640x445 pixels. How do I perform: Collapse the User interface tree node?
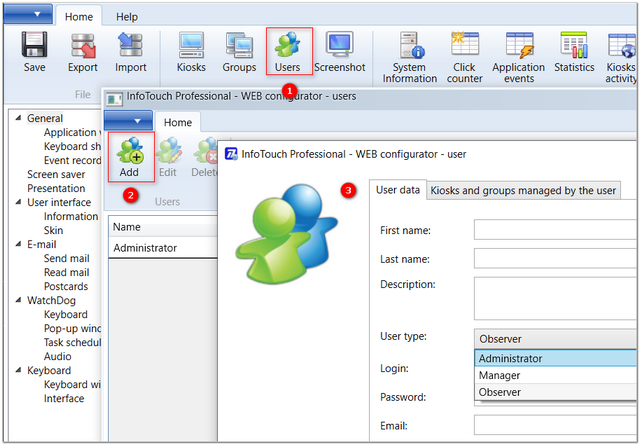click(x=18, y=202)
